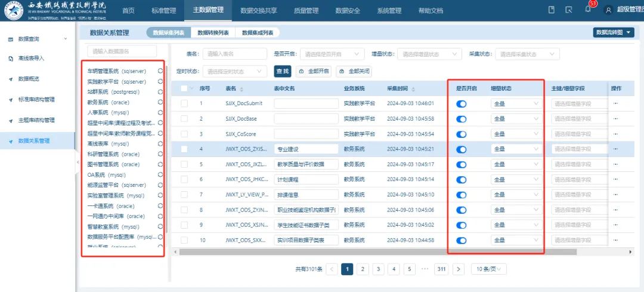Click the cursor-window icon left of the bell

click(x=569, y=10)
